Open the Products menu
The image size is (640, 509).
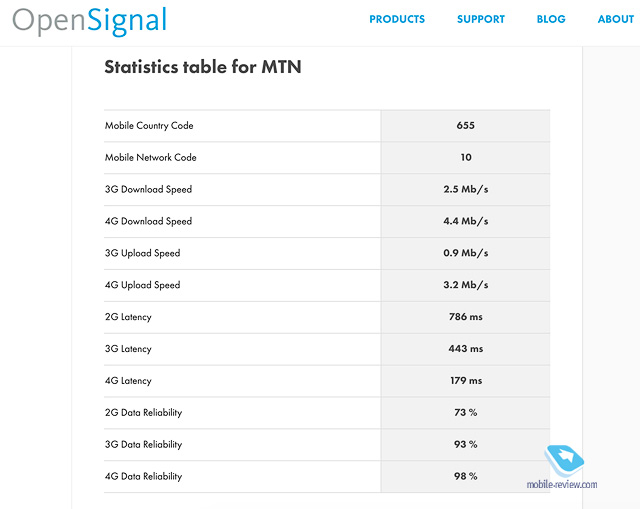397,19
